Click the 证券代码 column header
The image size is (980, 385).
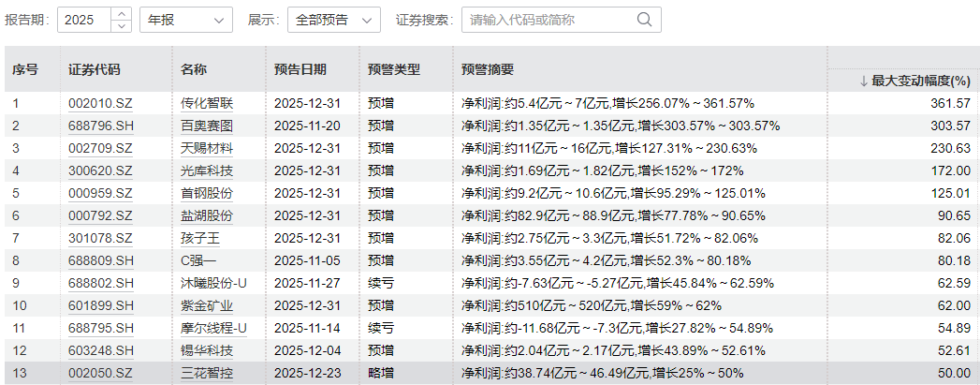95,69
